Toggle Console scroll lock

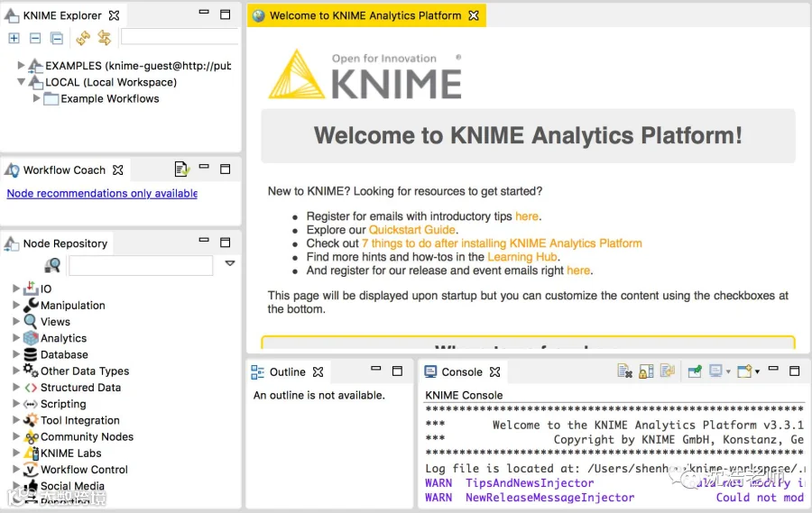pyautogui.click(x=646, y=371)
